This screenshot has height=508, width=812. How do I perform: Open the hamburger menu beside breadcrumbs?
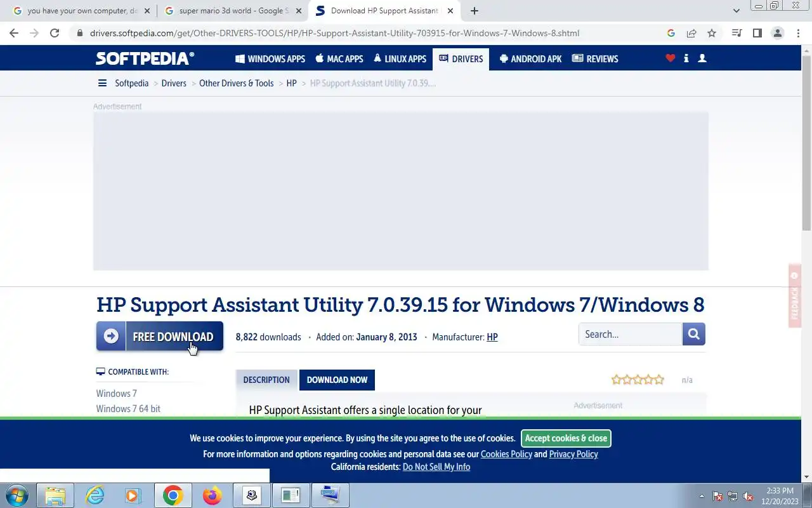pyautogui.click(x=102, y=83)
